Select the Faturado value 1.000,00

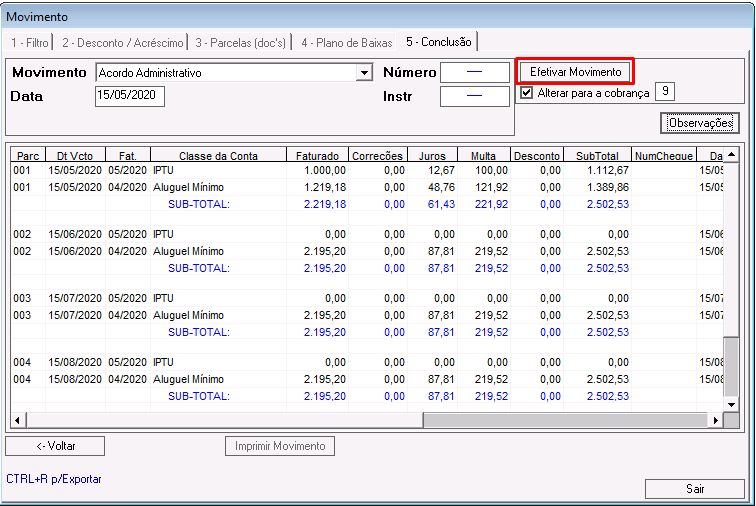(325, 170)
